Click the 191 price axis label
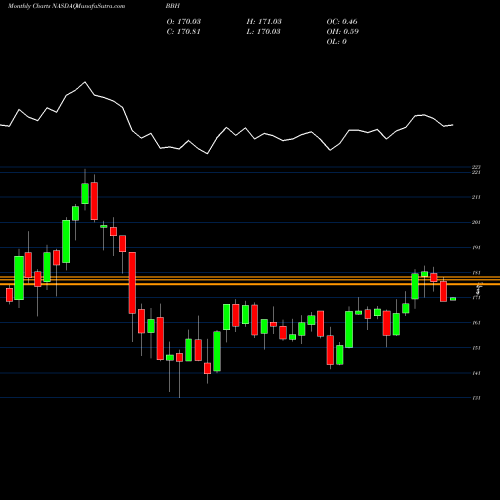This screenshot has width=500, height=500. pyautogui.click(x=476, y=247)
